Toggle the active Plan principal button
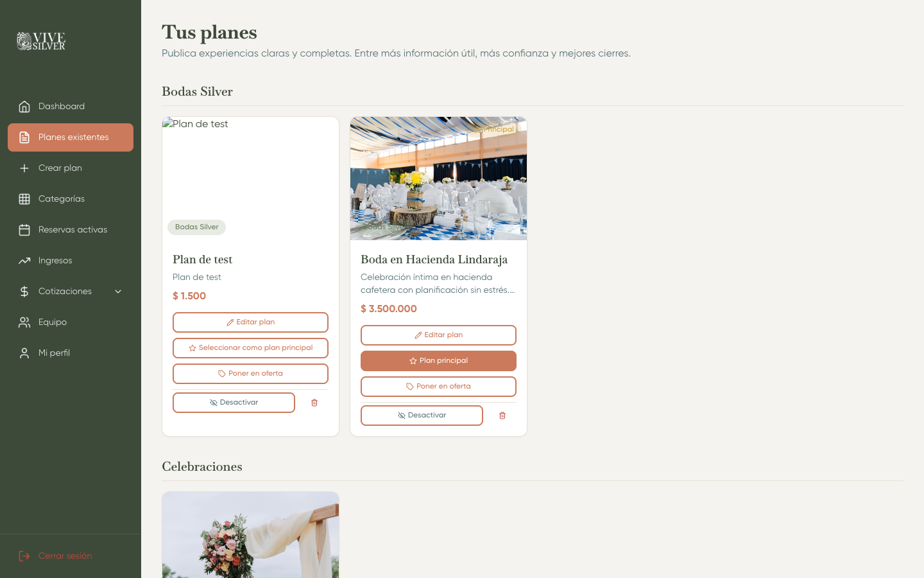The image size is (924, 578). pyautogui.click(x=438, y=361)
